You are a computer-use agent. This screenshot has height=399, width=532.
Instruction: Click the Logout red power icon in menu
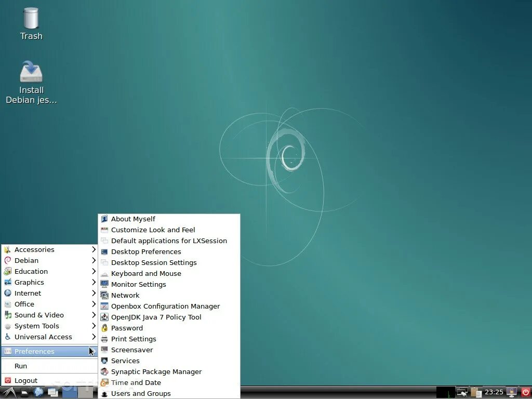(7, 380)
